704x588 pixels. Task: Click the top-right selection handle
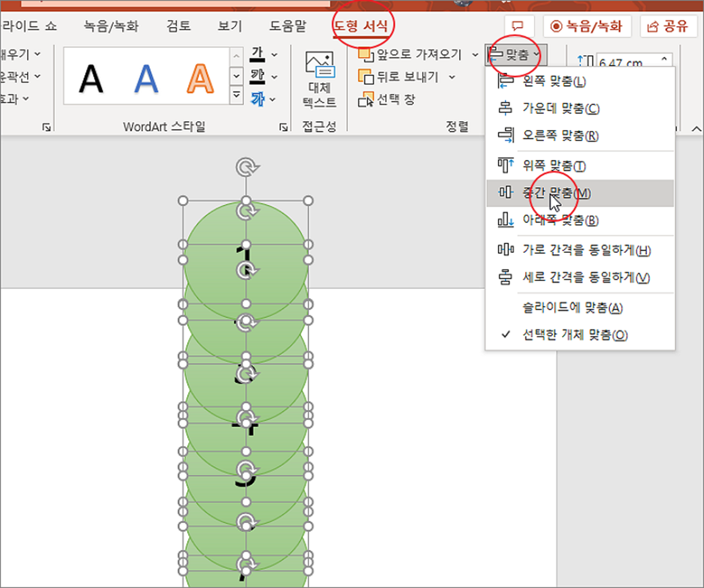308,201
